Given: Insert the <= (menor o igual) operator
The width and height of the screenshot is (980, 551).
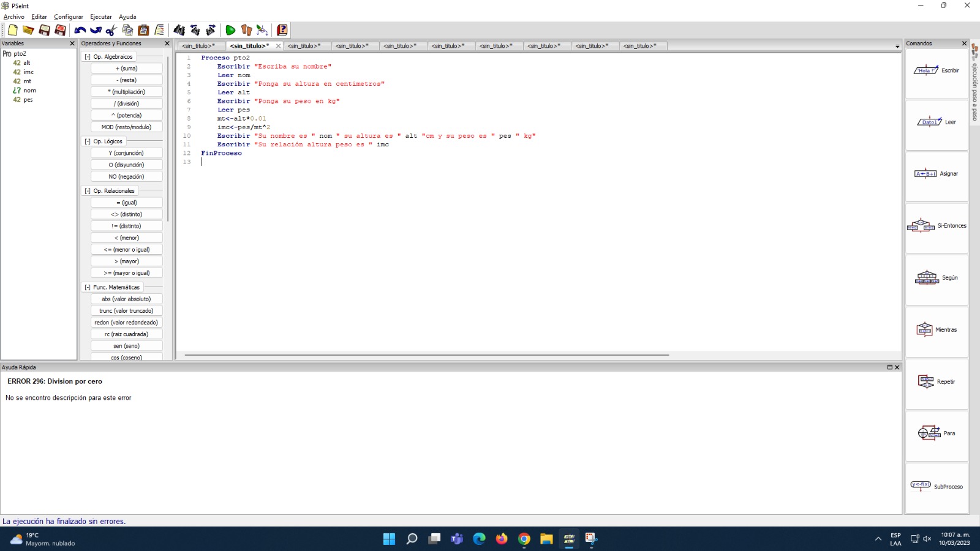Looking at the screenshot, I should (127, 250).
